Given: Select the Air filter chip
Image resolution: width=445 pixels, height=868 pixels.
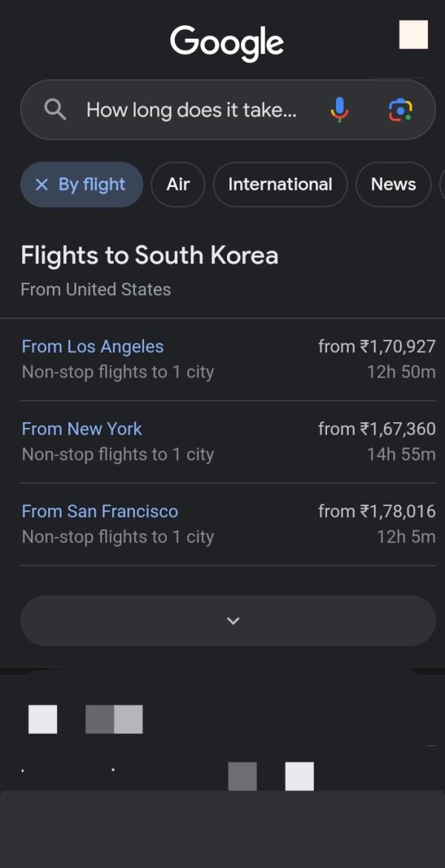Looking at the screenshot, I should click(x=178, y=185).
